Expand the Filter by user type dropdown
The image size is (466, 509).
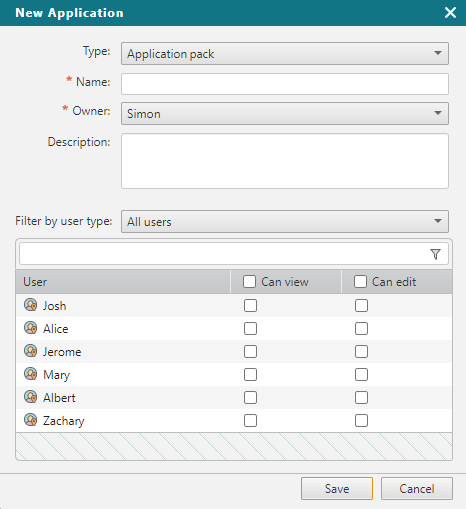[285, 221]
